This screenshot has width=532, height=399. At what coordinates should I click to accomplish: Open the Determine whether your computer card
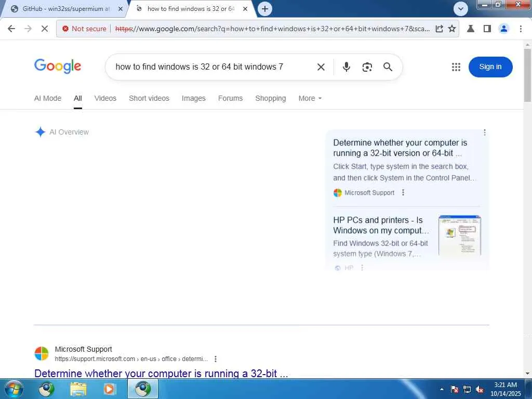pos(400,148)
